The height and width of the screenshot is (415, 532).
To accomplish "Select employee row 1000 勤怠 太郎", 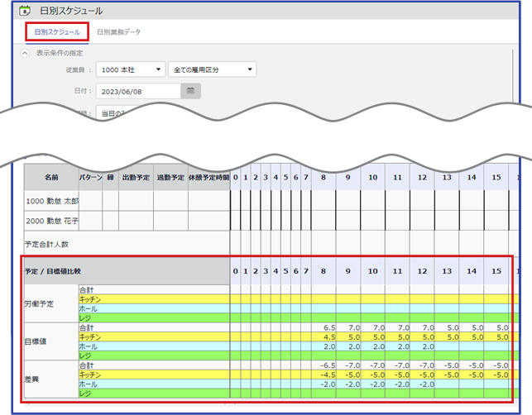I will click(51, 201).
